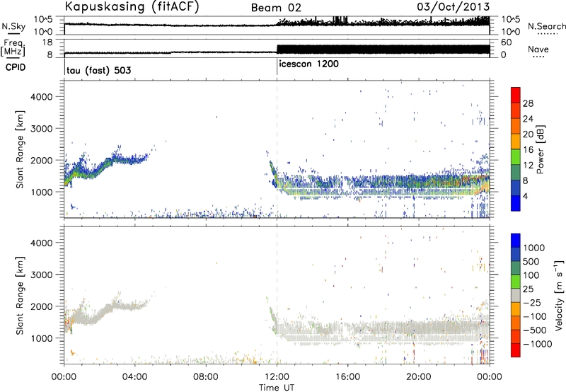
Task: Click the thick frequency band after 12:00
Action: (383, 49)
